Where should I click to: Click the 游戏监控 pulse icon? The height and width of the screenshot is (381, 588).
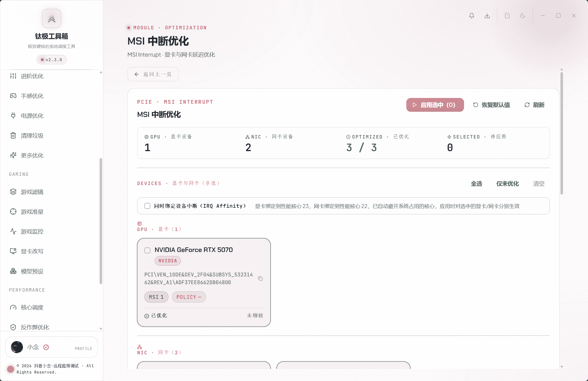(x=13, y=232)
